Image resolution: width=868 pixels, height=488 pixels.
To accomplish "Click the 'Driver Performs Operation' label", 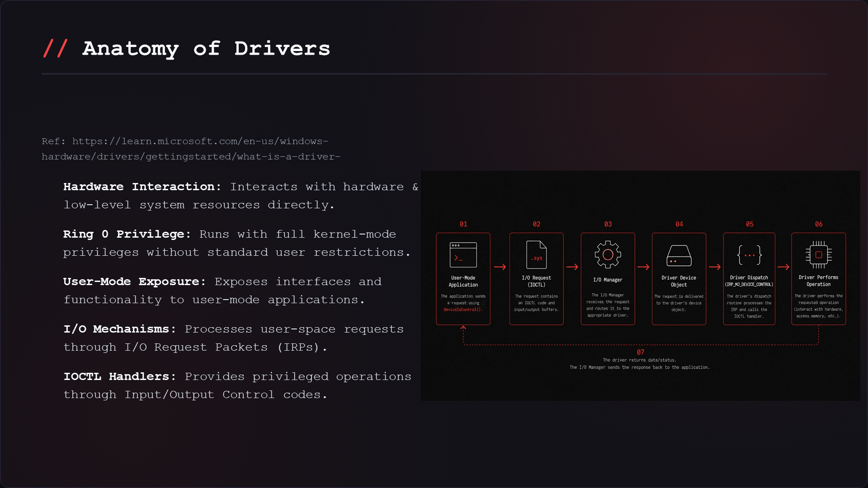I will pos(818,281).
